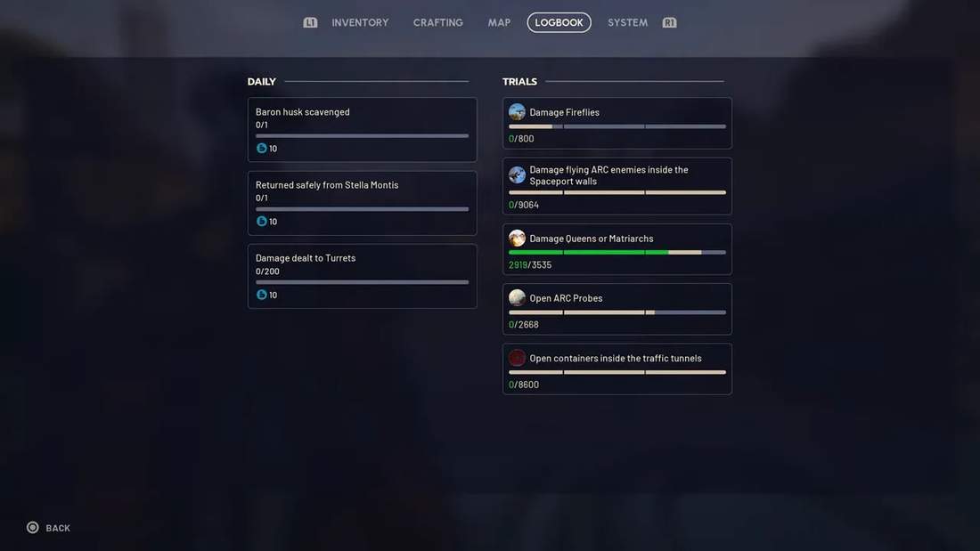Click the 0/8600 counter text
Viewport: 980px width, 551px height.
[x=524, y=385]
